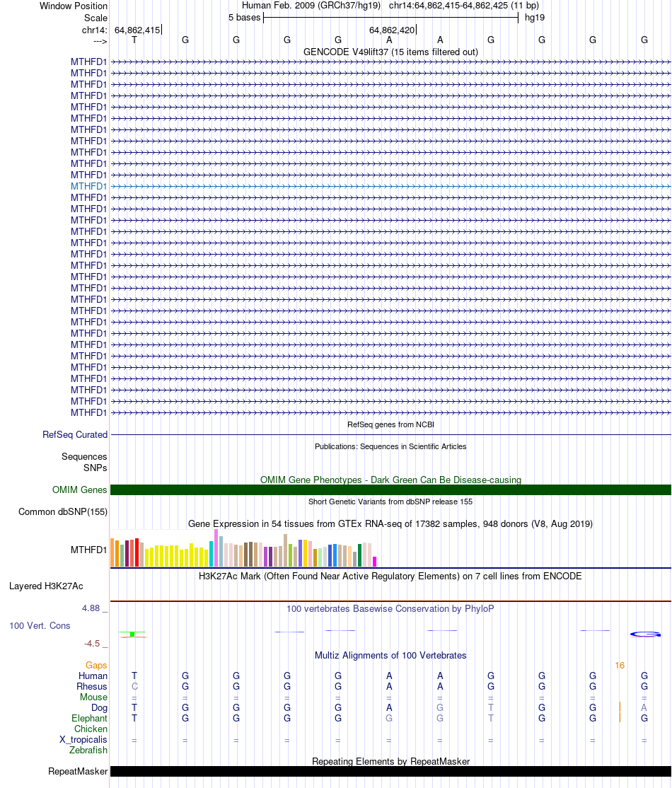672x788 pixels.
Task: Click the 64,862,420 coordinate marker
Action: (x=392, y=30)
